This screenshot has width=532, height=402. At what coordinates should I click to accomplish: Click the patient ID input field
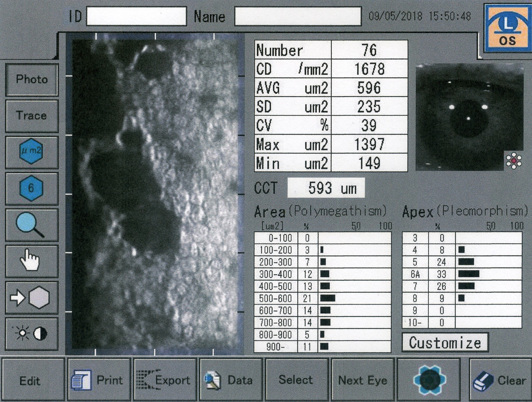(136, 16)
